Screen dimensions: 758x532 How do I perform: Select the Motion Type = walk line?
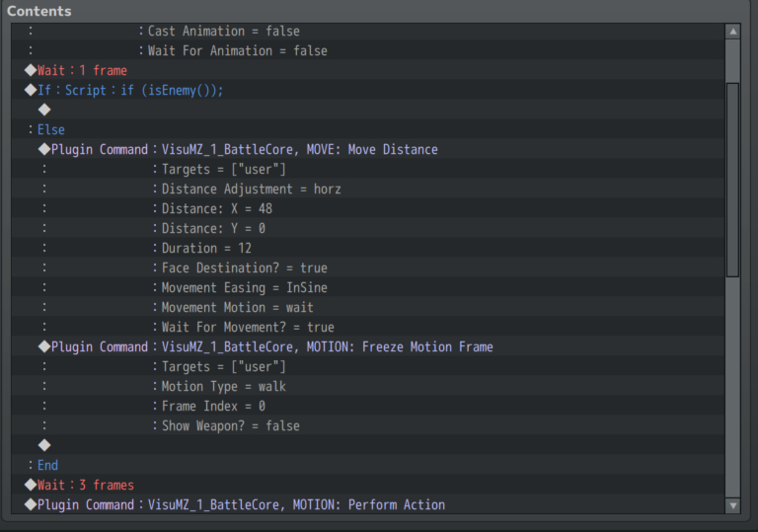pyautogui.click(x=368, y=386)
